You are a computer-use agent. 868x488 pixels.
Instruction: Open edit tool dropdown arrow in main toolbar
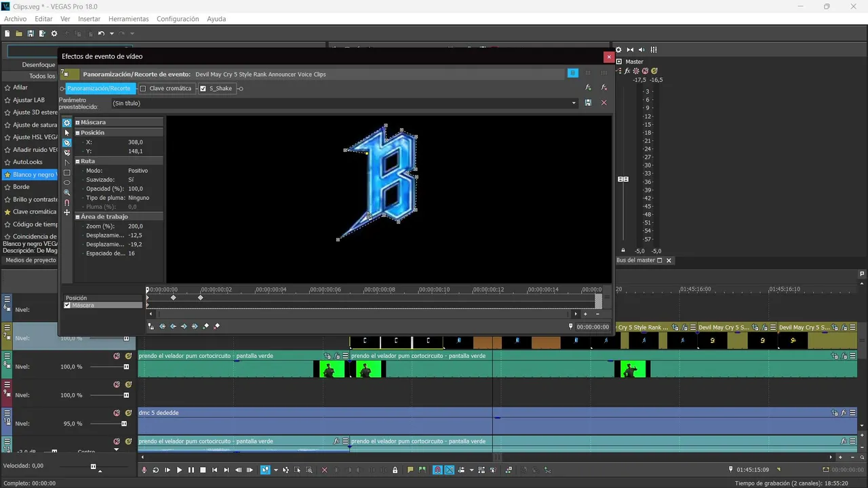tap(275, 470)
